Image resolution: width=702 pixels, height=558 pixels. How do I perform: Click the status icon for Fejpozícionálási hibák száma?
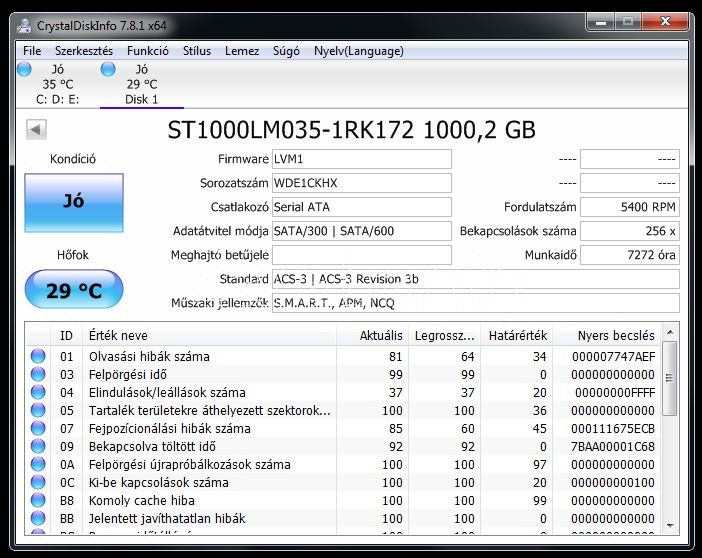pos(38,429)
